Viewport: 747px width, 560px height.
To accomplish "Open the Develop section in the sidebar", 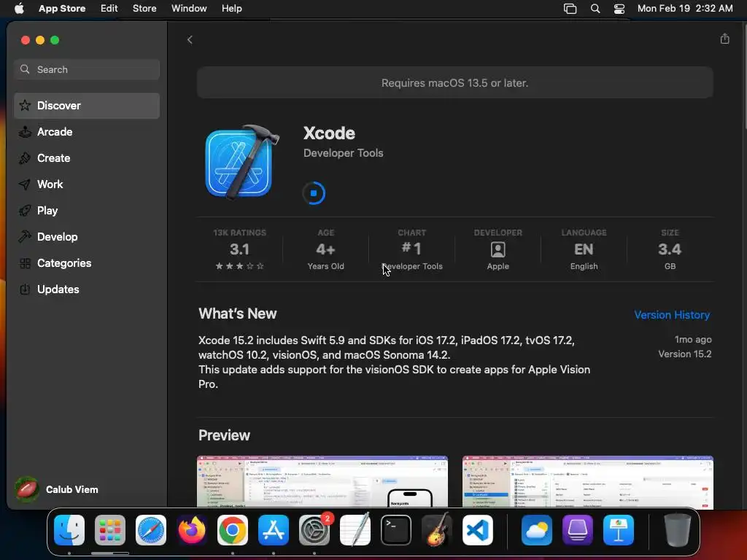I will pos(87,237).
